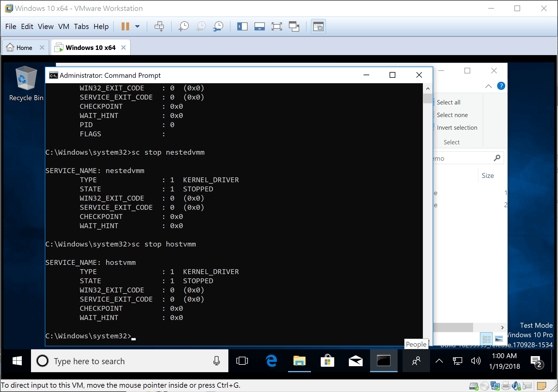The image size is (558, 392).
Task: Open the People taskbar icon
Action: tap(416, 361)
